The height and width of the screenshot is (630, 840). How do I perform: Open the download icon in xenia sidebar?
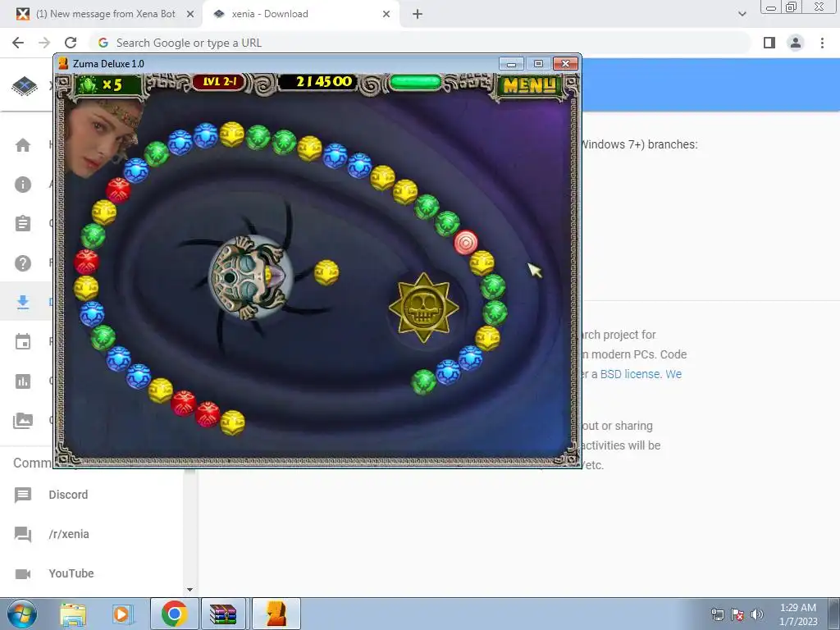(23, 302)
